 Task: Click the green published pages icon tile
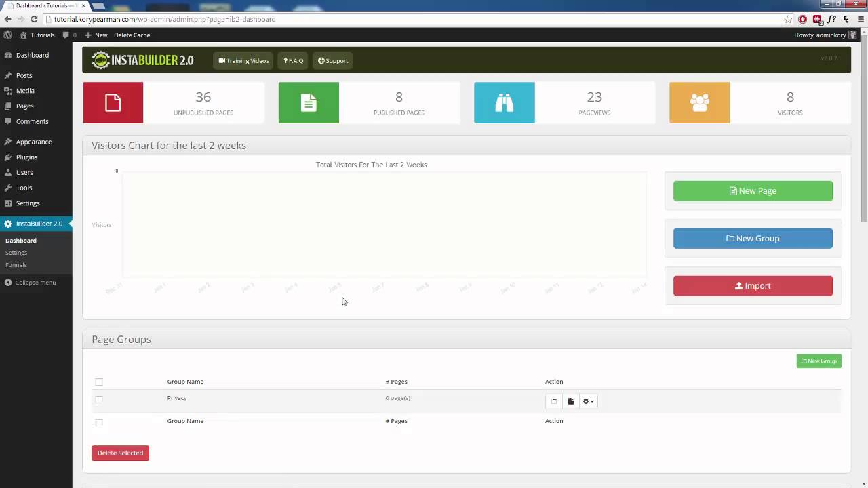point(309,103)
